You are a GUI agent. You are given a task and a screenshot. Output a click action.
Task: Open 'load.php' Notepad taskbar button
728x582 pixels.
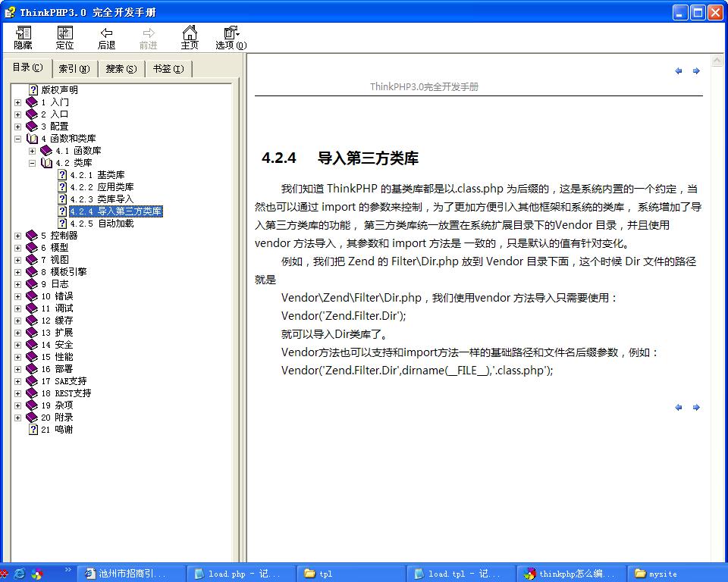(x=237, y=574)
